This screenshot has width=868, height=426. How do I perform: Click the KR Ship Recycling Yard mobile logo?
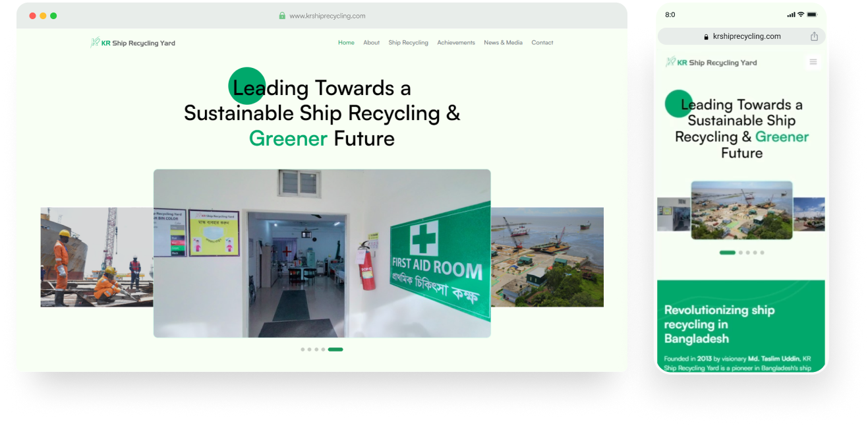pos(711,63)
